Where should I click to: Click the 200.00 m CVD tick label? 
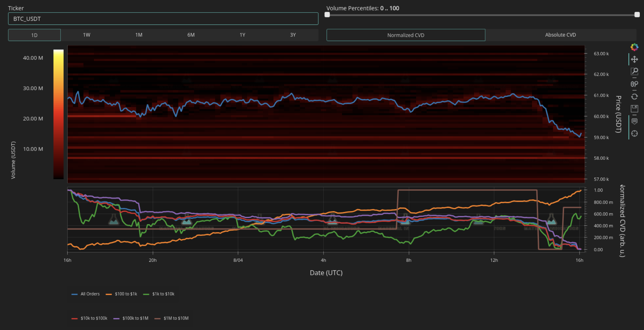[603, 238]
